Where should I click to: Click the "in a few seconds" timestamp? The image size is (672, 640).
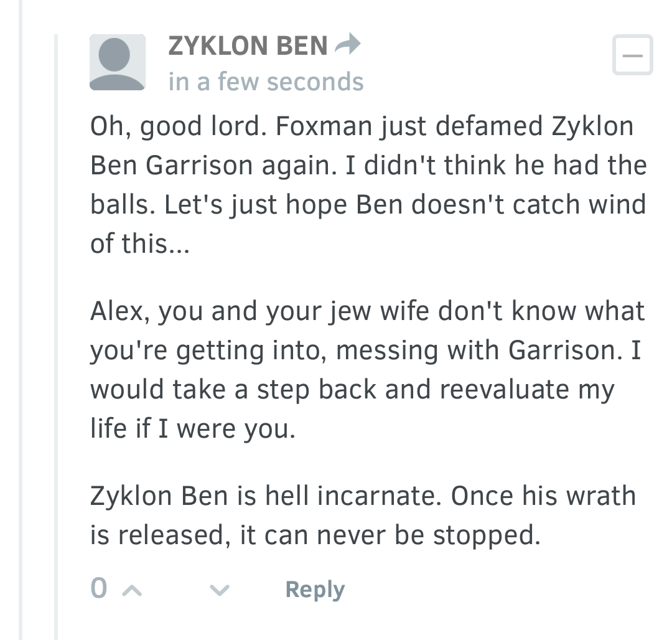(x=266, y=82)
